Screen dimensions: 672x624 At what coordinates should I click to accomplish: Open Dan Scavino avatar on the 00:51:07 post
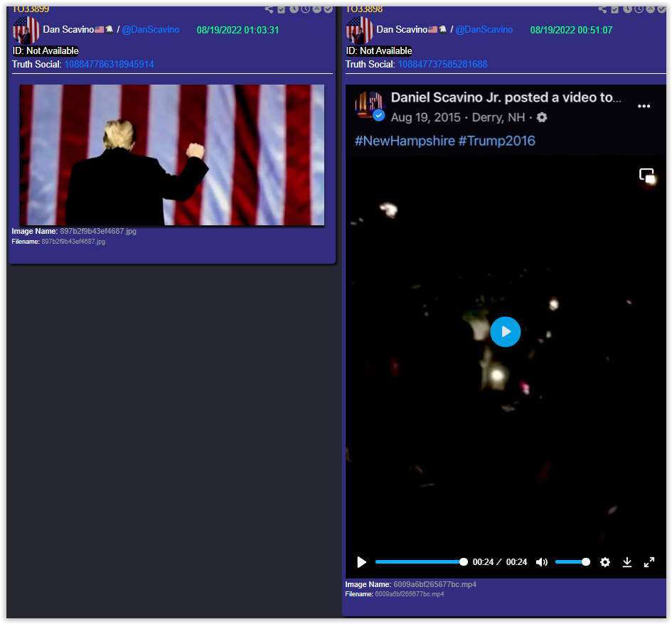click(x=359, y=31)
